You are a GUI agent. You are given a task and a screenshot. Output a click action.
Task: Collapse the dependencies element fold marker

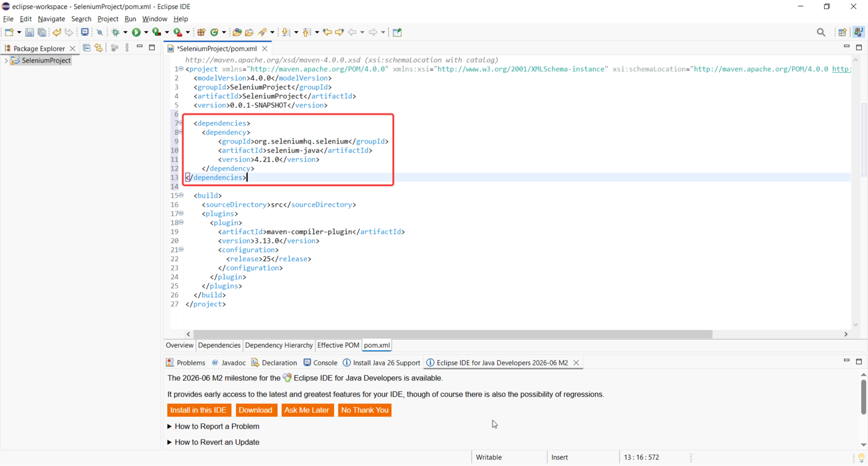(181, 123)
